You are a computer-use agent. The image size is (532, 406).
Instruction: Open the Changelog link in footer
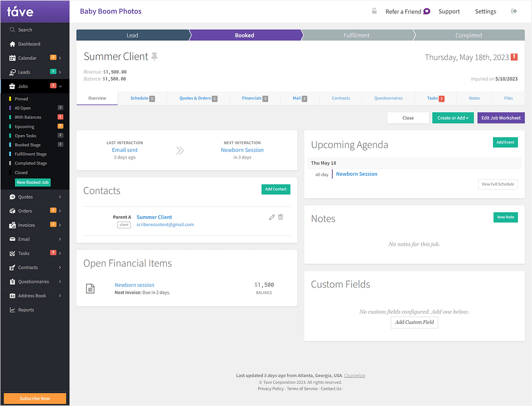point(354,375)
